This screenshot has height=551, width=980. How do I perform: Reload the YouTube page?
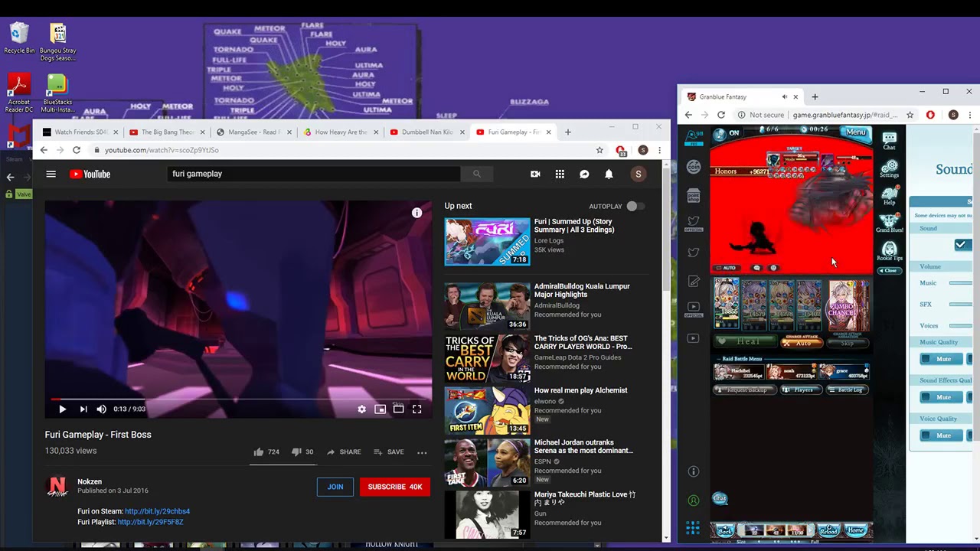point(77,150)
